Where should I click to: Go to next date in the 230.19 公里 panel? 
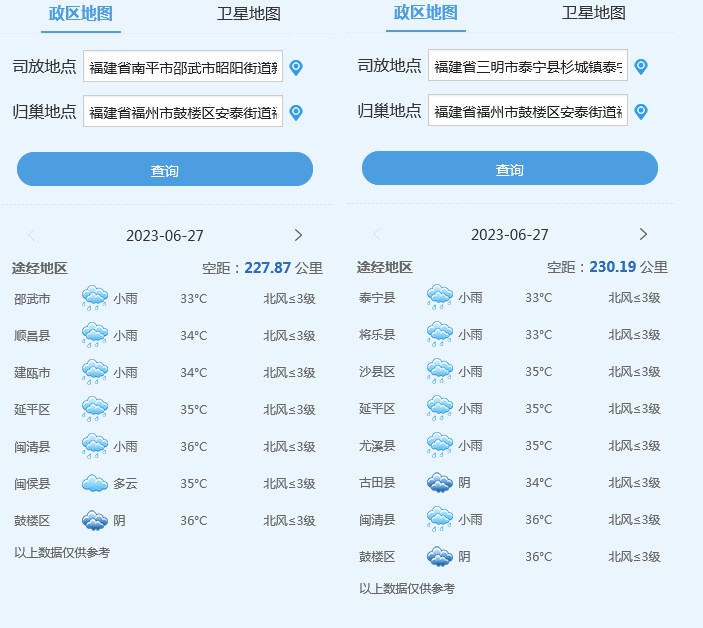point(643,234)
